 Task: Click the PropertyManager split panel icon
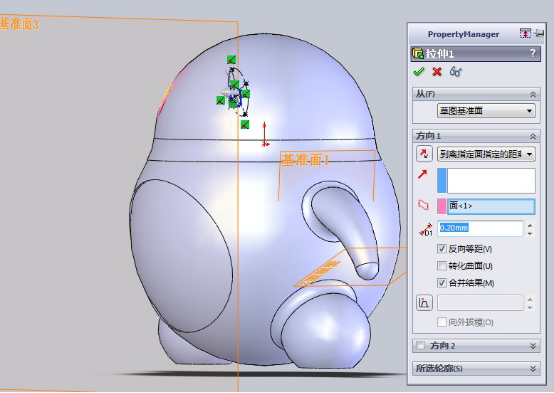coord(525,34)
